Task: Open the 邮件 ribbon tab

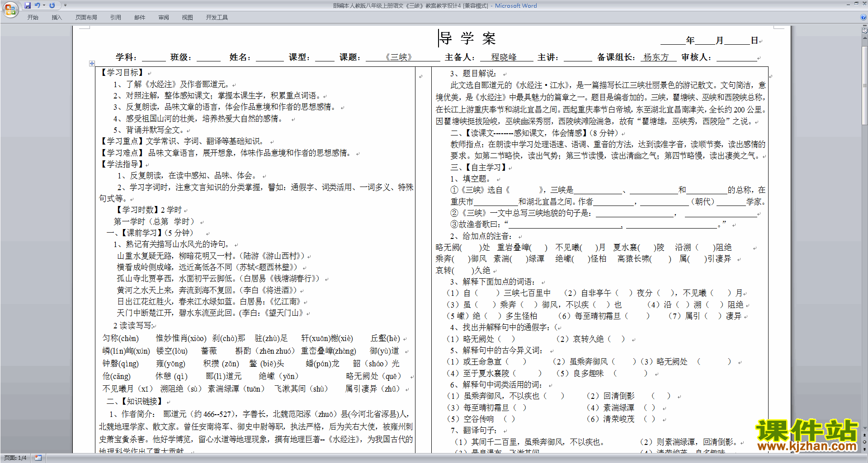Action: (x=140, y=18)
